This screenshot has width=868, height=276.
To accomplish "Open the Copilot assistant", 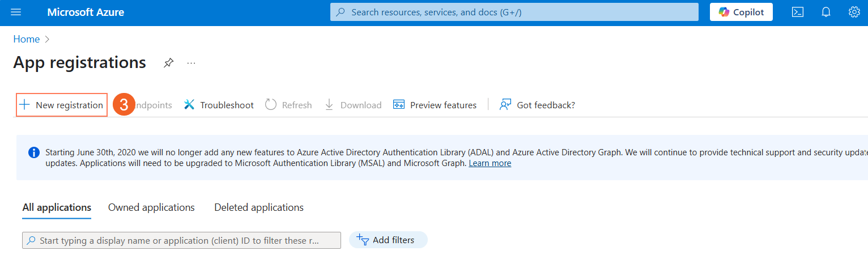I will pyautogui.click(x=741, y=12).
